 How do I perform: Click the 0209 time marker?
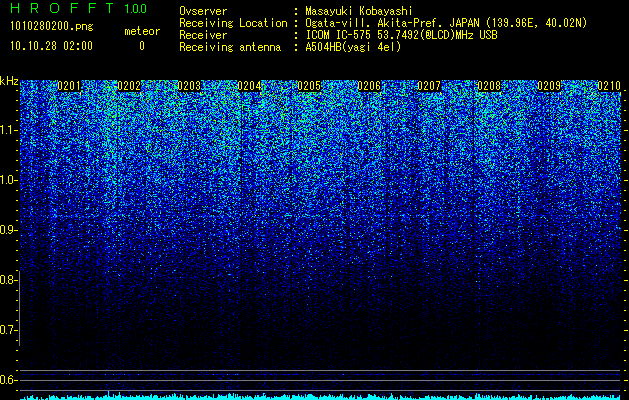549,86
